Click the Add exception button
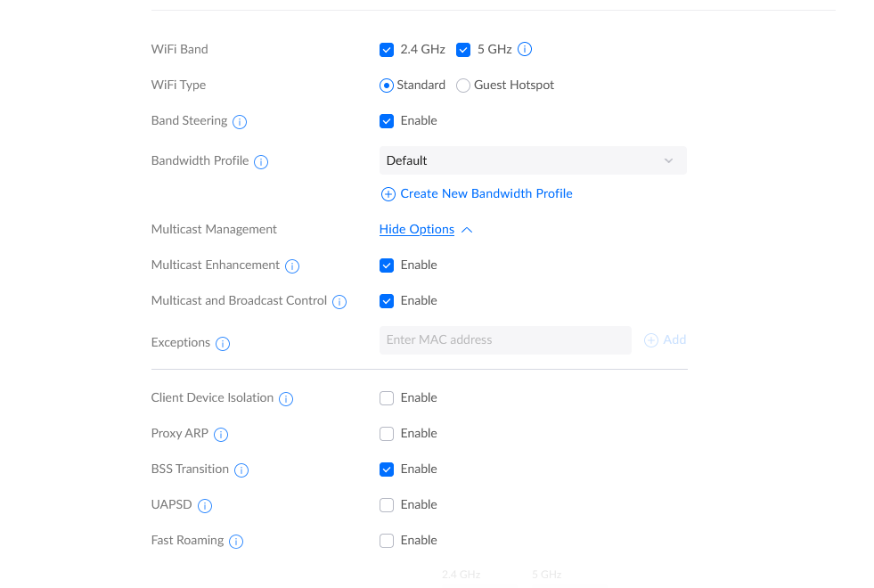874x588 pixels. [x=666, y=340]
